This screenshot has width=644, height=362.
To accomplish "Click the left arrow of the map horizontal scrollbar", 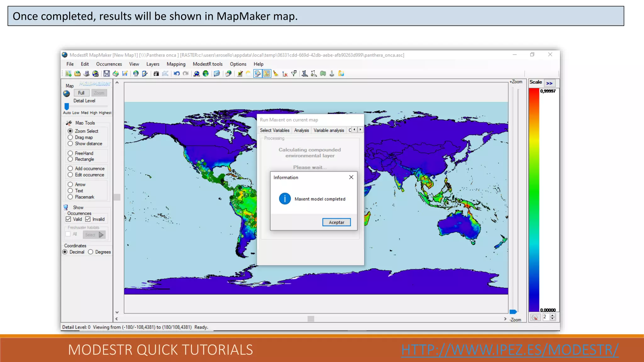I will (117, 319).
